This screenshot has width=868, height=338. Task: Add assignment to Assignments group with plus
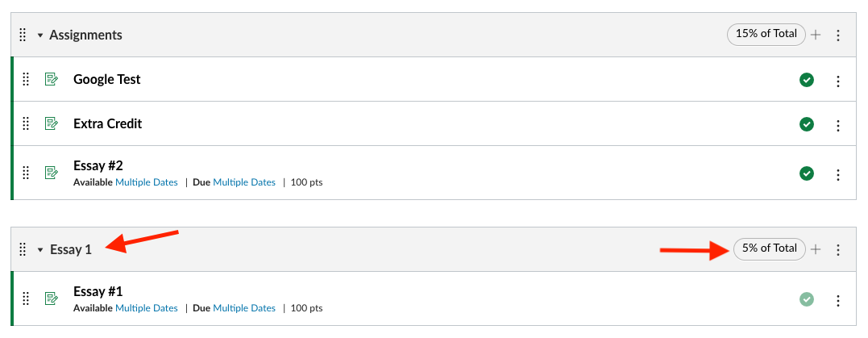(816, 35)
